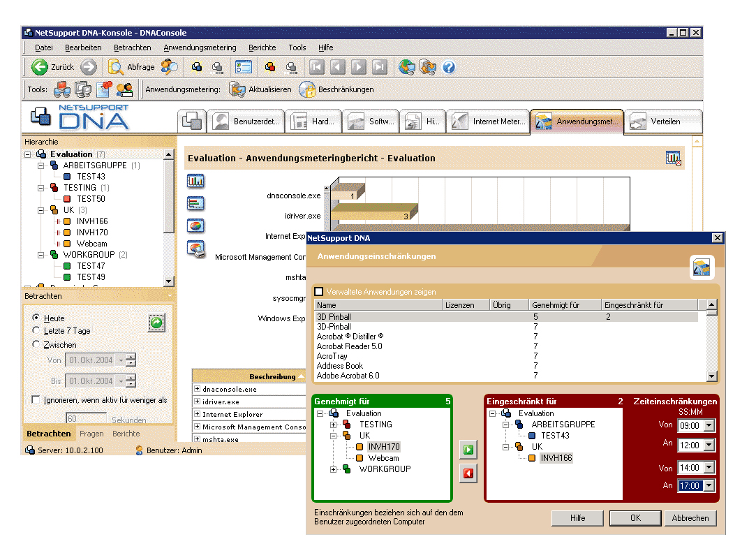Screen dimensions: 756x560
Task: Collapse the ARBEITSGRUPPE node in Hierarchie
Action: 41,165
